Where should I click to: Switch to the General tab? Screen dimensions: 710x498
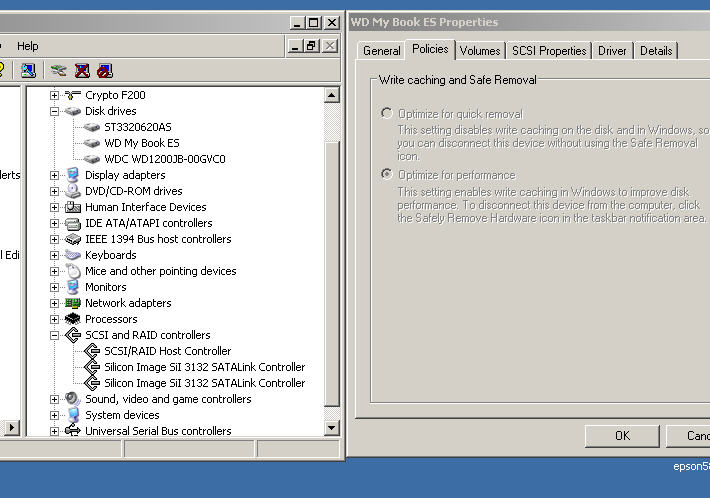pos(382,51)
